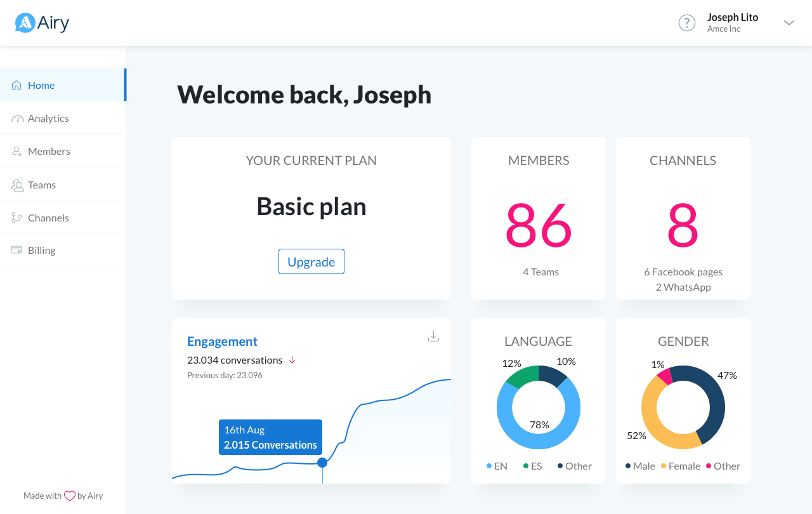The image size is (812, 514).
Task: Go to the Billing menu item
Action: coord(42,250)
